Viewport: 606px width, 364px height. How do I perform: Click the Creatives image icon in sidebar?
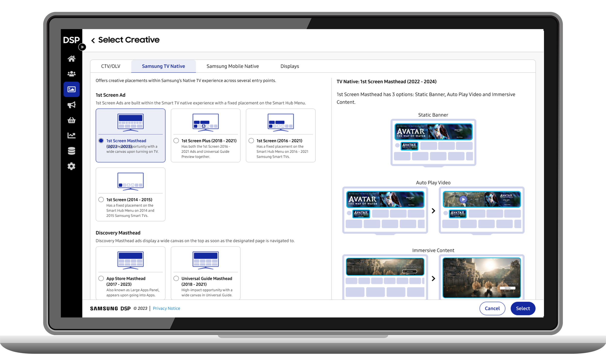72,89
